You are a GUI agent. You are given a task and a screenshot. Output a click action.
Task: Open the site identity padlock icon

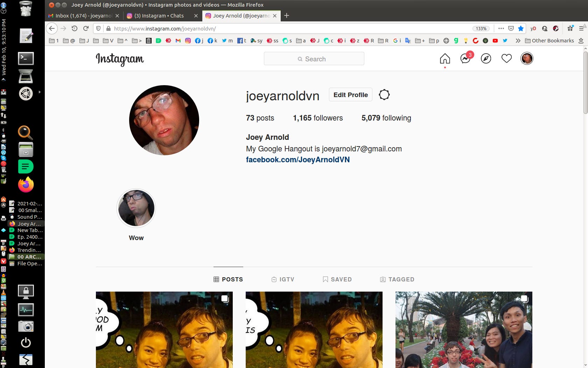click(108, 28)
